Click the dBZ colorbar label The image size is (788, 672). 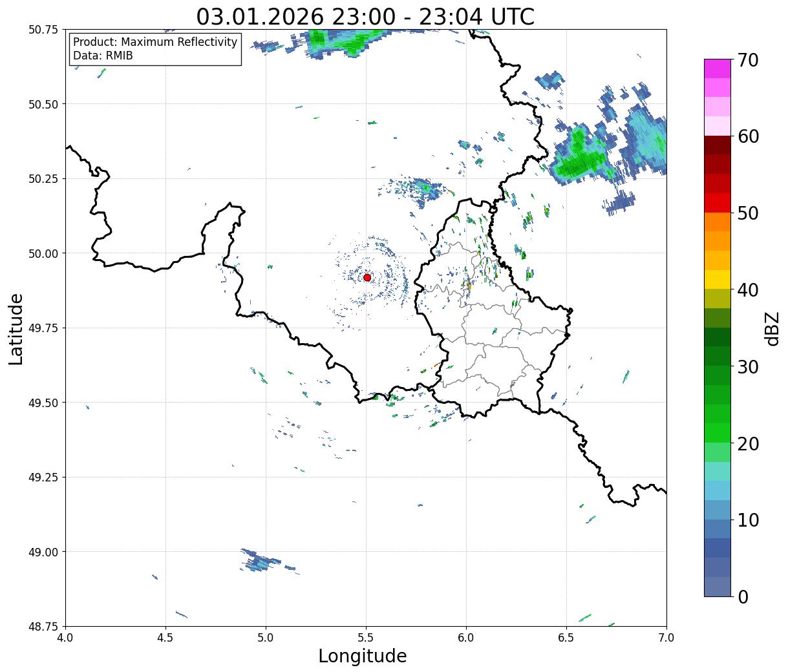pos(772,328)
